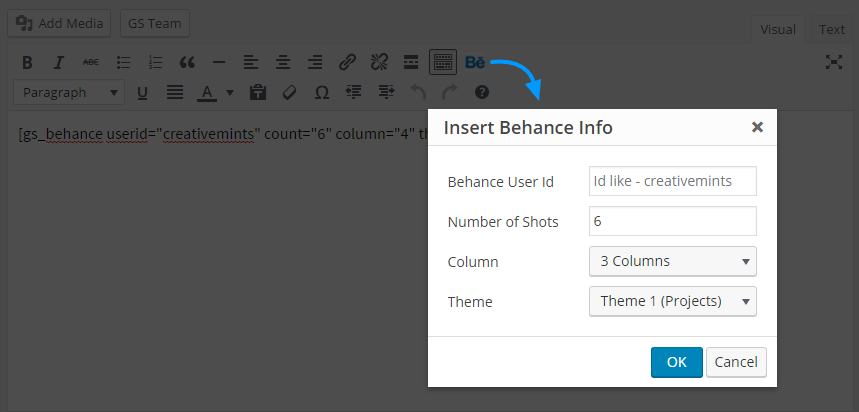Toggle bold formatting
This screenshot has height=412, width=859.
27,63
